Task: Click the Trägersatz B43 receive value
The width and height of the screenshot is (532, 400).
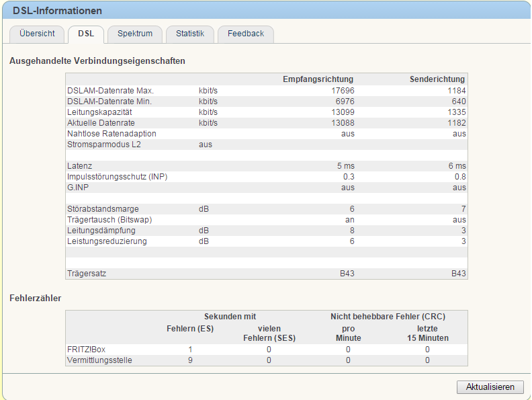Action: point(347,274)
